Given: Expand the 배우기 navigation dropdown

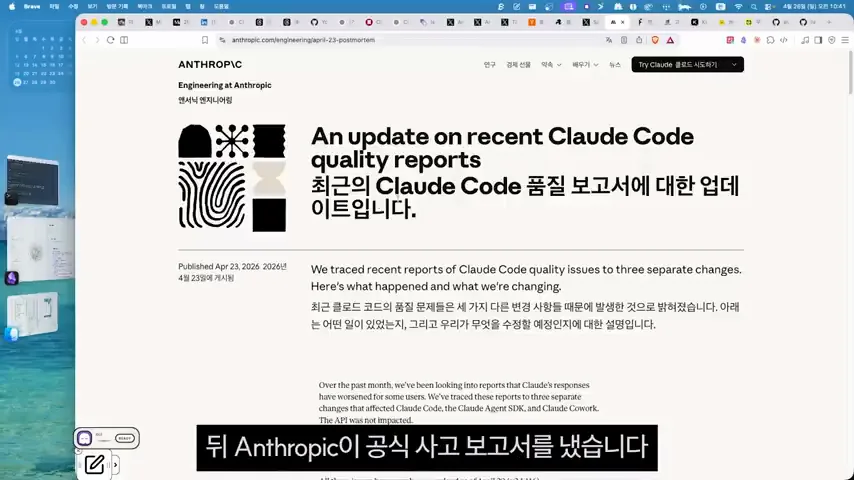Looking at the screenshot, I should click(x=585, y=64).
